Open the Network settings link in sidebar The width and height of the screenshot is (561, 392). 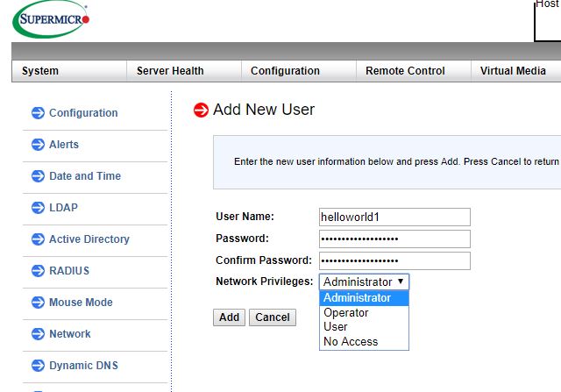pos(70,334)
